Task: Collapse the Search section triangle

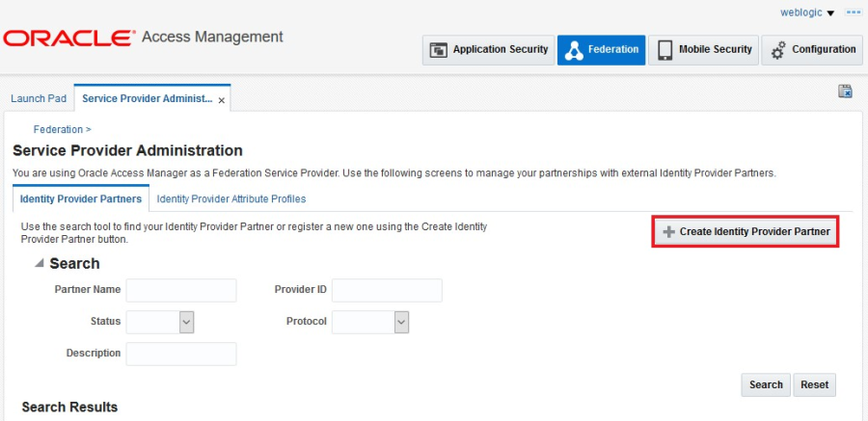Action: 40,263
